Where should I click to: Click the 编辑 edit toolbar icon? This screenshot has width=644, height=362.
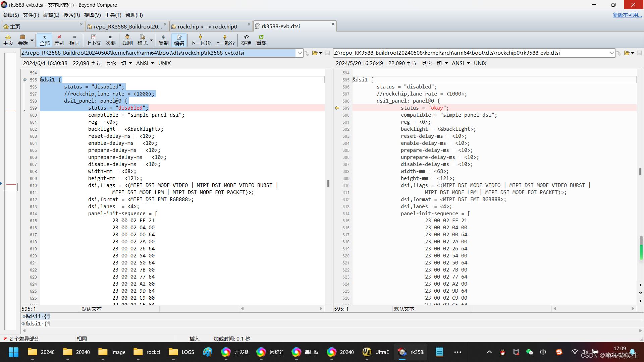click(x=179, y=40)
